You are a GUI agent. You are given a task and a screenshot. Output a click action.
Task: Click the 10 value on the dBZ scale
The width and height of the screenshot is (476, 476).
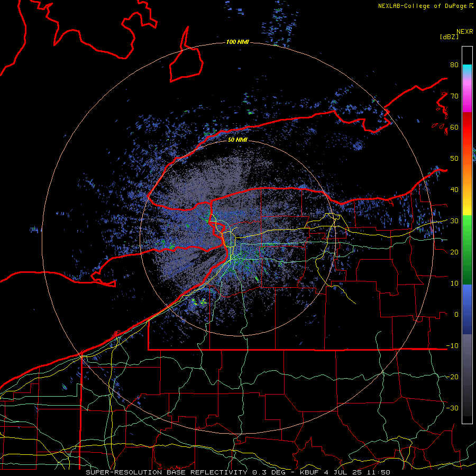coord(454,283)
